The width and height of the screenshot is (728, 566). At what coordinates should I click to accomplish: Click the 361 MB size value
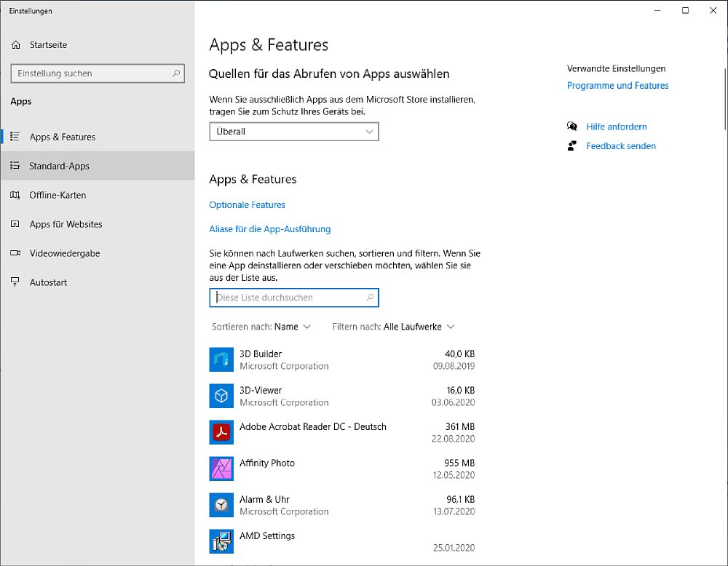(x=460, y=426)
